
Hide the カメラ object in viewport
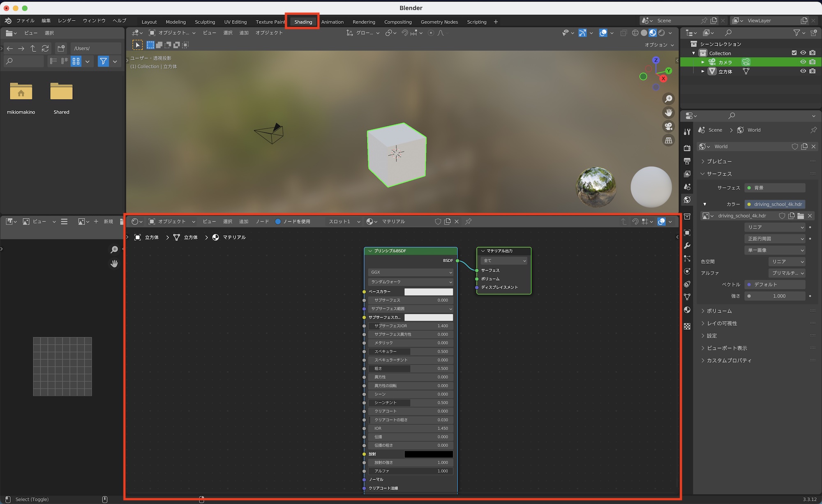(x=803, y=62)
